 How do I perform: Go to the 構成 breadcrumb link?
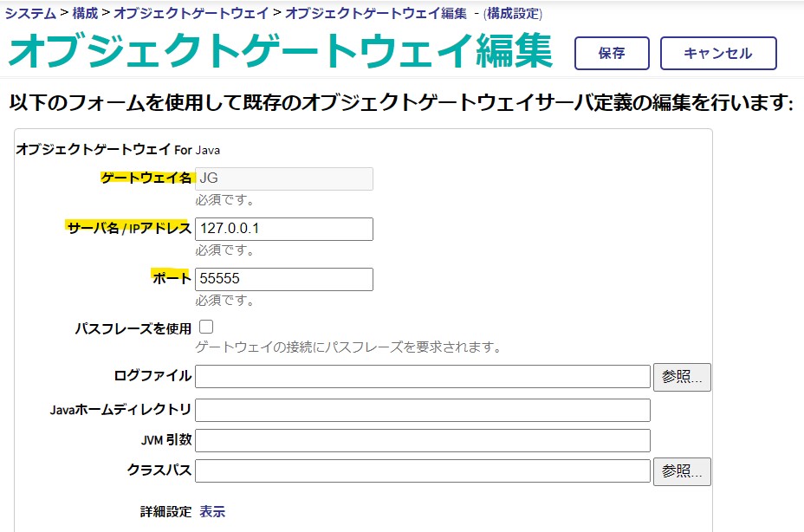coord(85,14)
